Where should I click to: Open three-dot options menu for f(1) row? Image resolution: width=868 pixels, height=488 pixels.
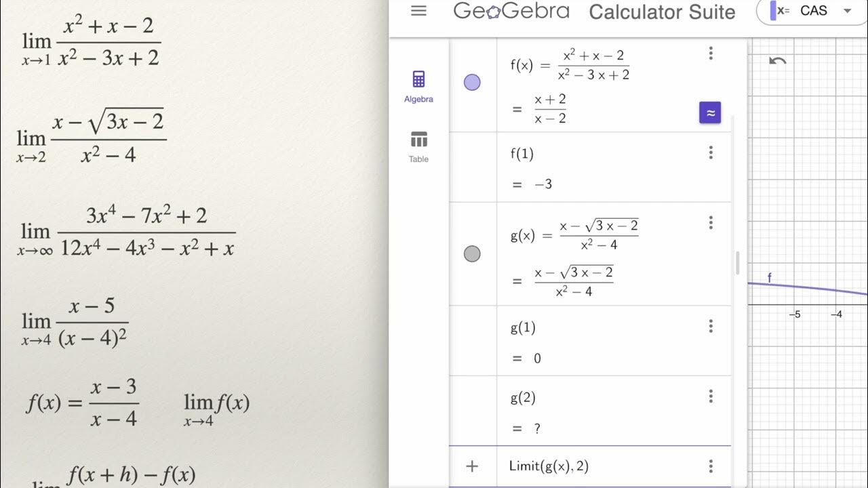pyautogui.click(x=711, y=152)
